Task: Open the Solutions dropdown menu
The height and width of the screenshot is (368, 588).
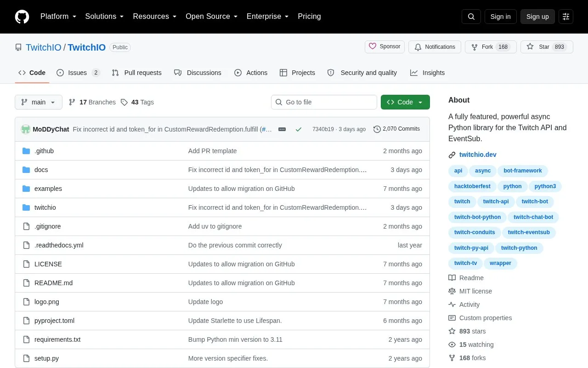Action: click(x=105, y=17)
